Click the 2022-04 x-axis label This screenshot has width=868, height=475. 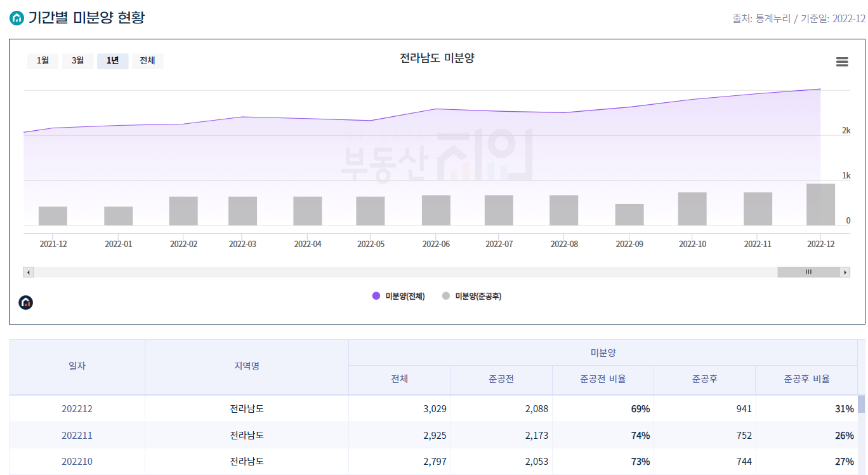(x=308, y=244)
